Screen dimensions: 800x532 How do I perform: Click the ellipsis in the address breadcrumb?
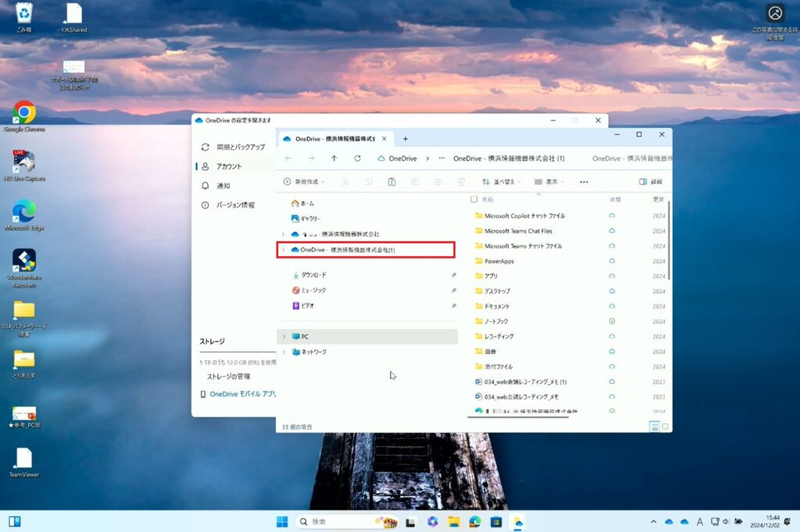point(442,159)
